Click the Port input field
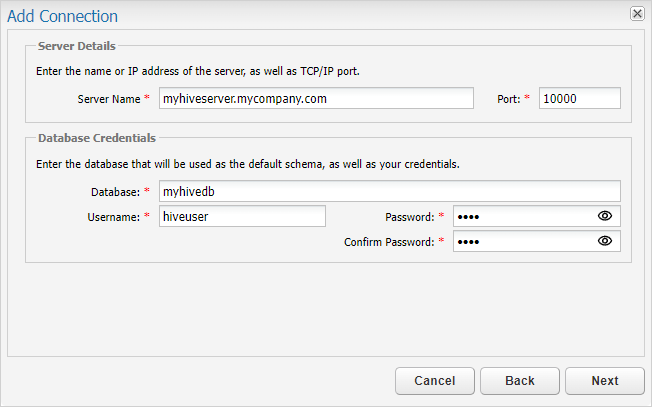 coord(580,99)
